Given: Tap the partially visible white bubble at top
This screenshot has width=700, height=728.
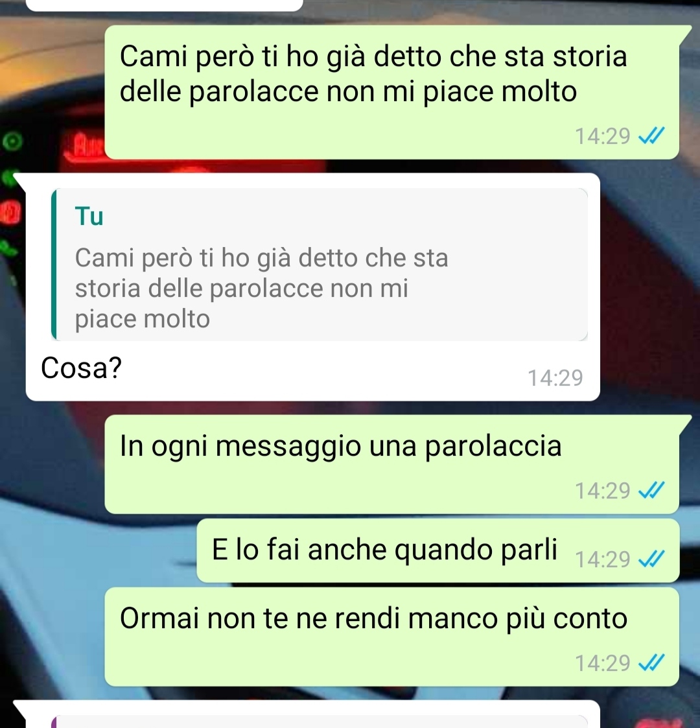Looking at the screenshot, I should click(165, 5).
